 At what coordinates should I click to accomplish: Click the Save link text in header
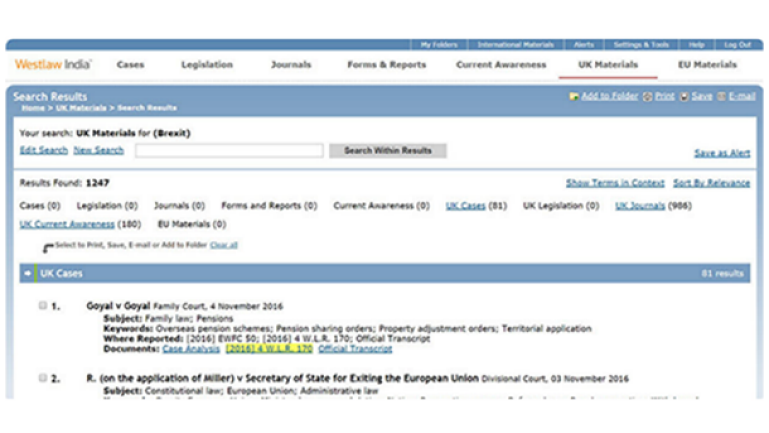point(702,97)
